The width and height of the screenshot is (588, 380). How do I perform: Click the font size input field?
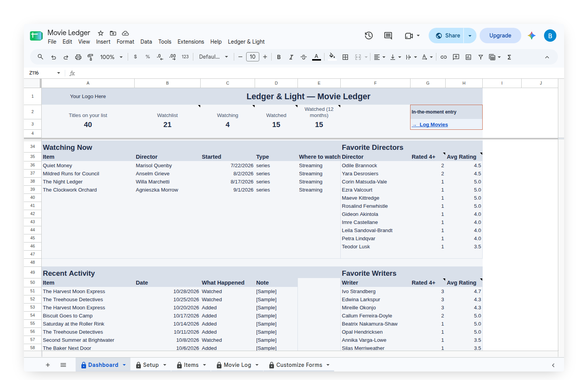[x=253, y=57]
